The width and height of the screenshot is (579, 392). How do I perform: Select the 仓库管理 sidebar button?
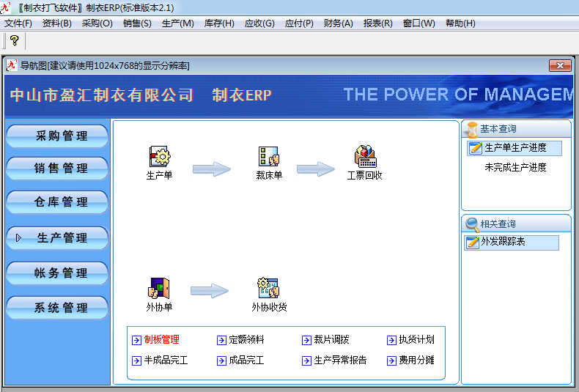click(57, 202)
